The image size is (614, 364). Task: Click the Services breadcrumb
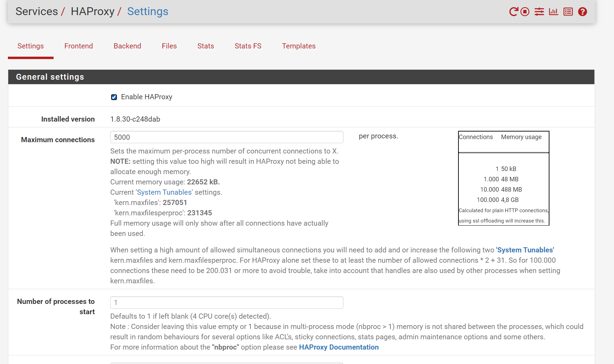click(x=37, y=11)
